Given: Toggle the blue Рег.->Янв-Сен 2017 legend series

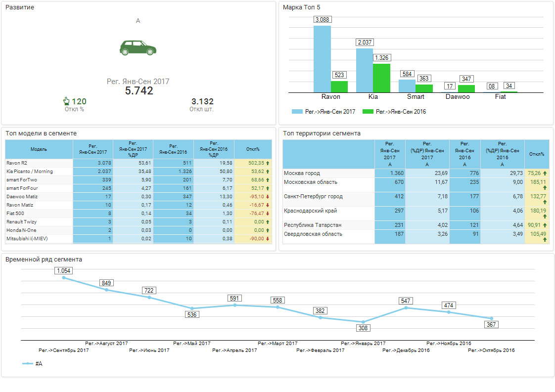Looking at the screenshot, I should coord(324,112).
